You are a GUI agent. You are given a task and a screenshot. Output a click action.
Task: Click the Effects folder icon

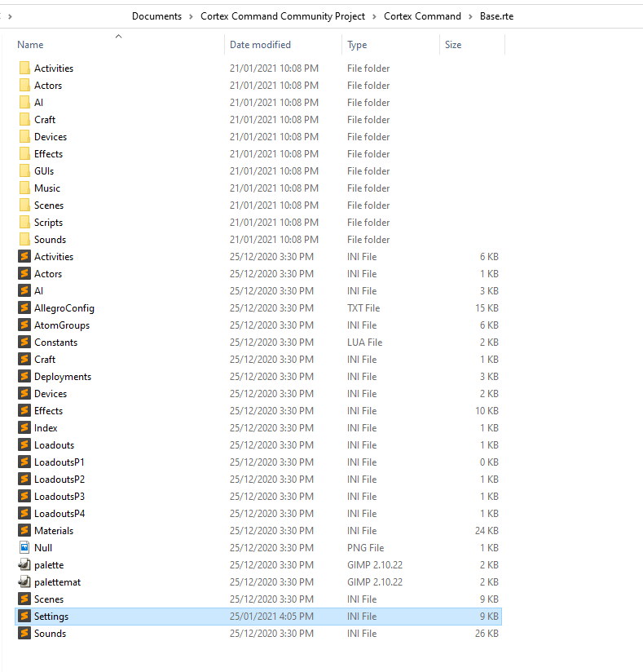click(x=24, y=154)
